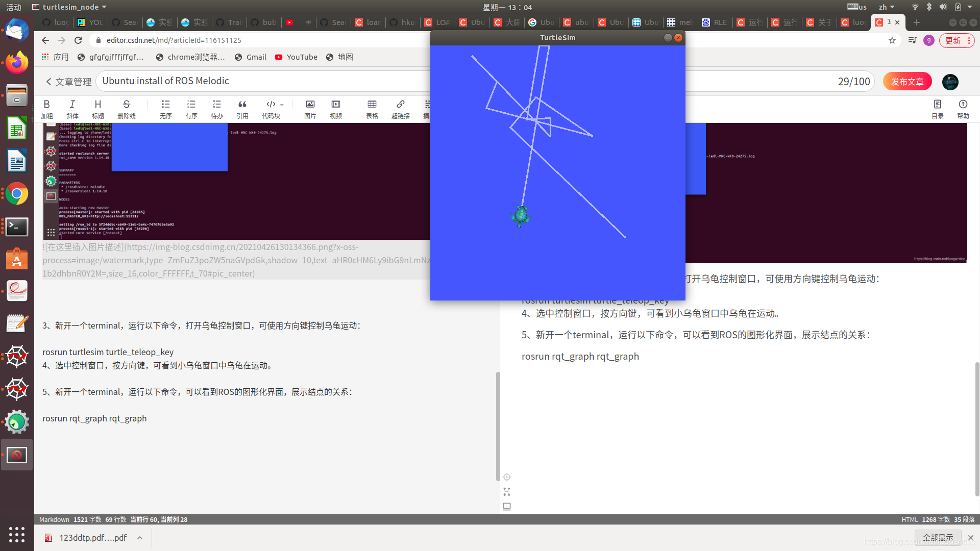The height and width of the screenshot is (551, 980).
Task: Toggle italic formatting
Action: coord(72,109)
